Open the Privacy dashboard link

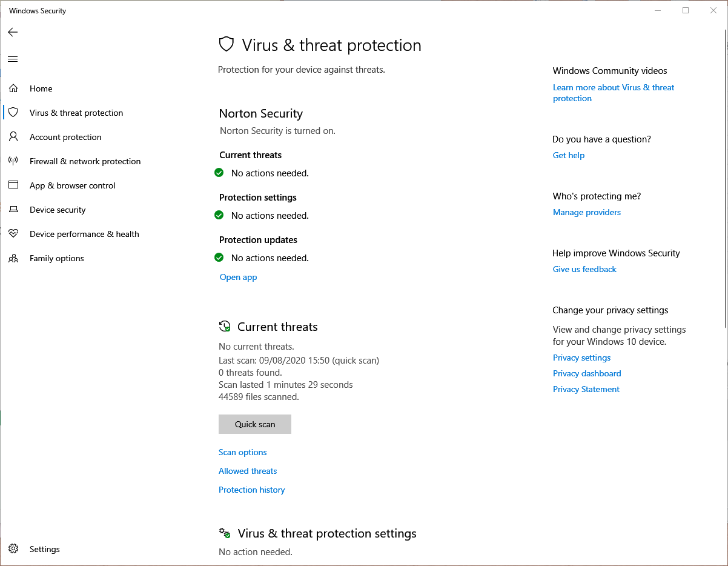point(587,373)
